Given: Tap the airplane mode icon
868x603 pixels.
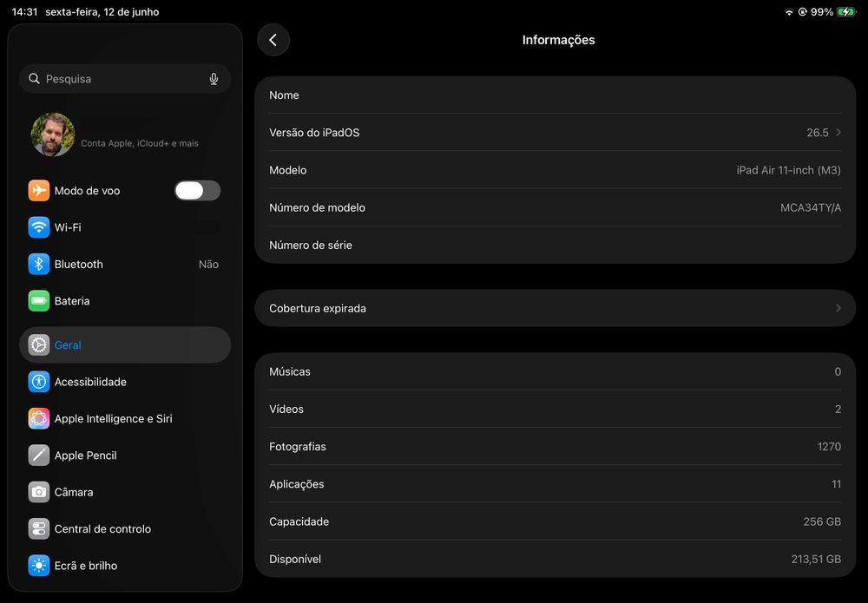Looking at the screenshot, I should coord(39,190).
